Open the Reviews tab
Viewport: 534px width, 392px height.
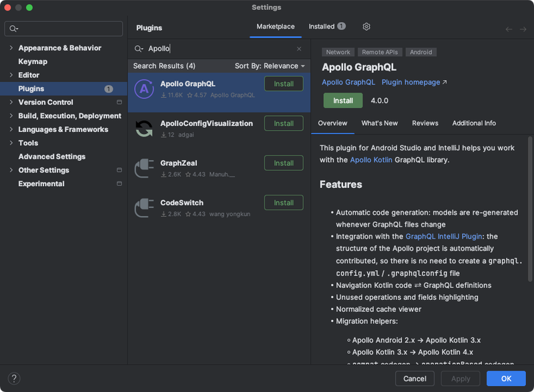coord(425,123)
